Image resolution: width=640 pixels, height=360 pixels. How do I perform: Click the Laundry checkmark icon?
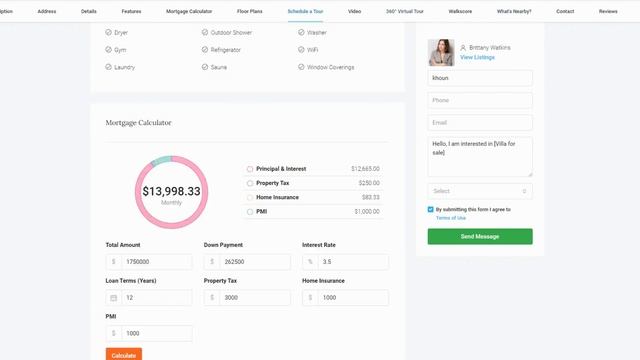coord(108,67)
